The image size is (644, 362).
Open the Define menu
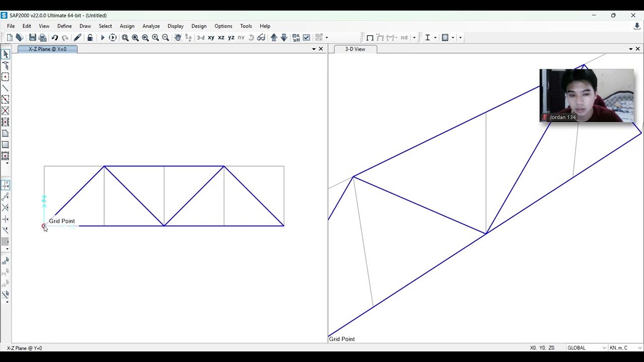click(x=64, y=26)
